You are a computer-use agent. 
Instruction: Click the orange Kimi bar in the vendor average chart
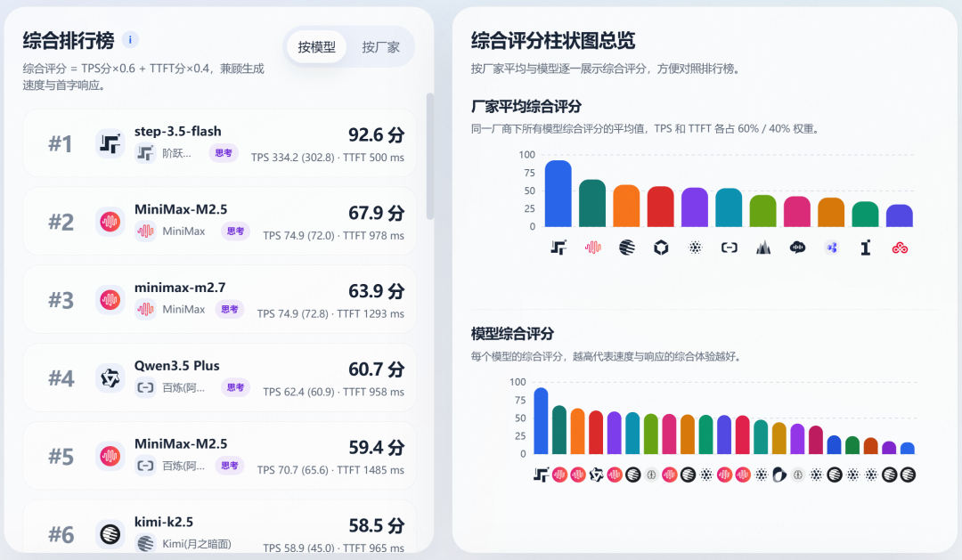click(626, 206)
